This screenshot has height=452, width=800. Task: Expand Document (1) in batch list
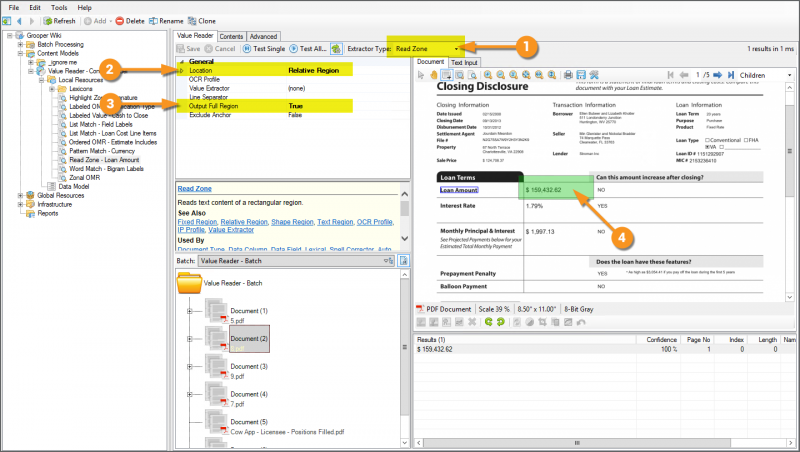[190, 312]
